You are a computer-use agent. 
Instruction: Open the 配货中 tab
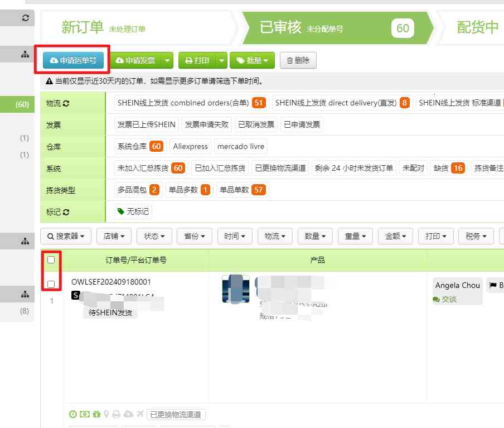477,27
